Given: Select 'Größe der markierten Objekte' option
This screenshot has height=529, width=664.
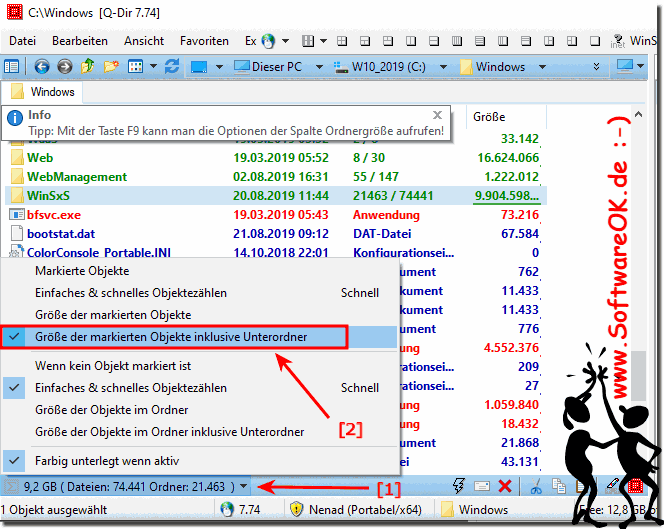Looking at the screenshot, I should coord(199,315).
